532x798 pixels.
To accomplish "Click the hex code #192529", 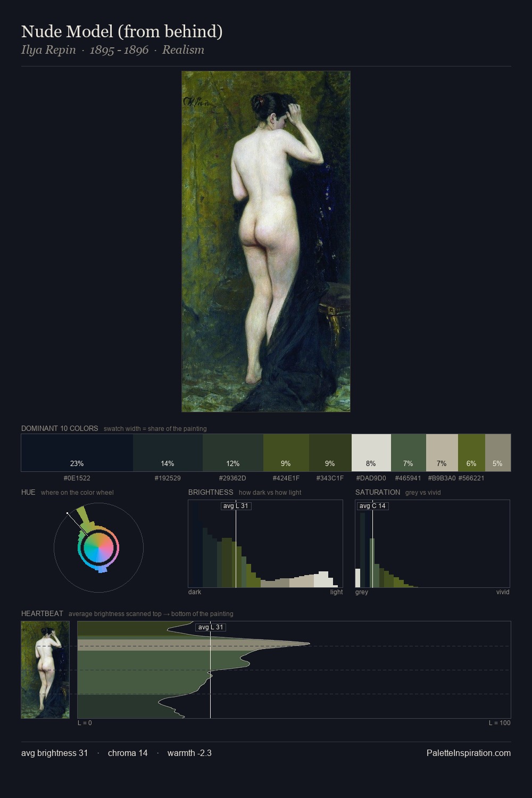I will [x=168, y=478].
